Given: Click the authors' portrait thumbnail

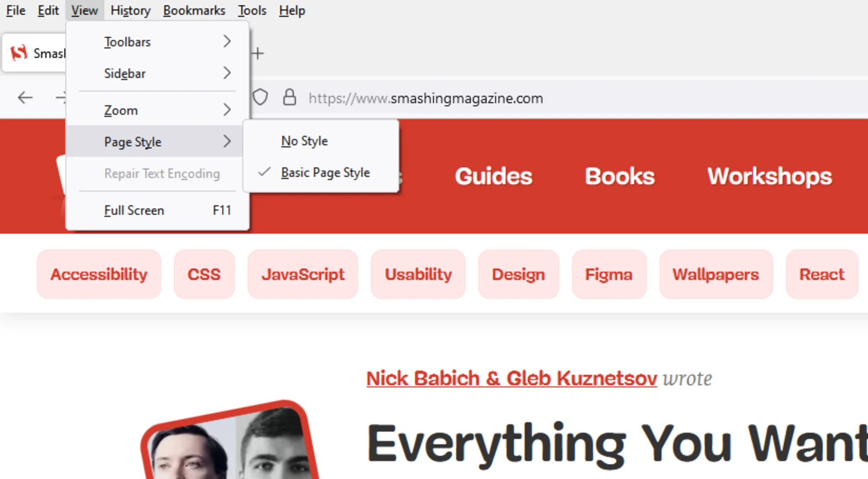Looking at the screenshot, I should 230,440.
